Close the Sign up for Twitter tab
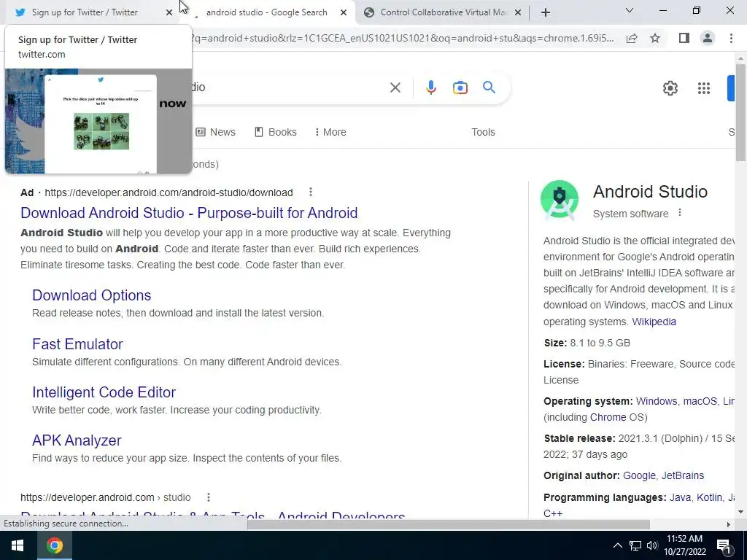 coord(169,12)
